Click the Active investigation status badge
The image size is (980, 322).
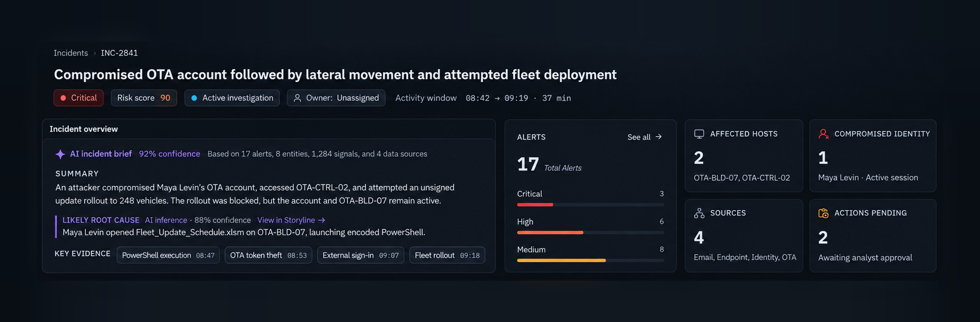pyautogui.click(x=232, y=98)
